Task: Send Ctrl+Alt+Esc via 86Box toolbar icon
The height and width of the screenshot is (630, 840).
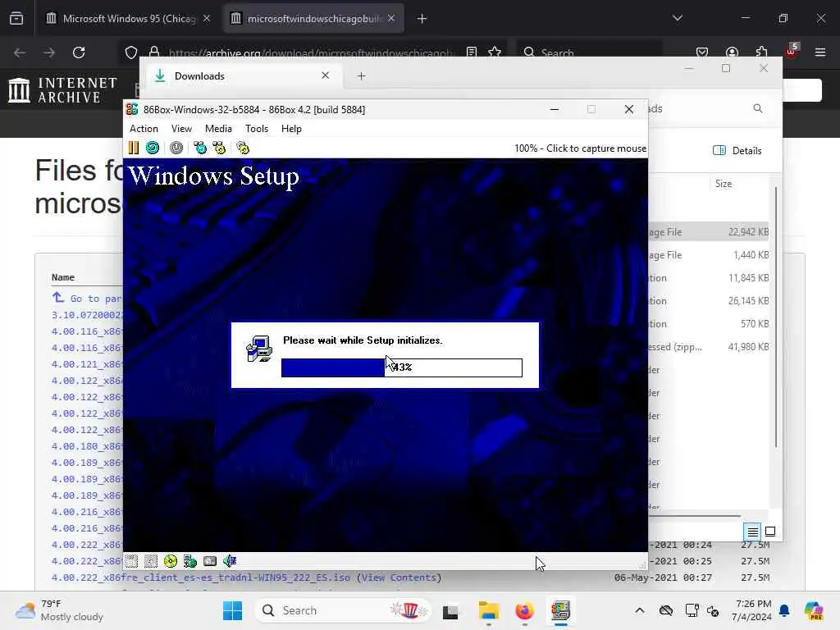Action: [219, 148]
